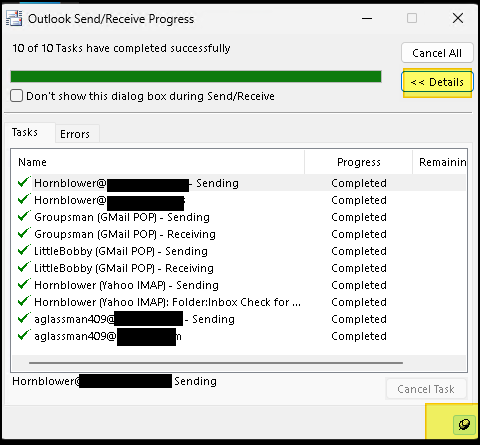
Task: Click the checkmark beside Hornblower Folder:Inbox Check task
Action: click(24, 301)
